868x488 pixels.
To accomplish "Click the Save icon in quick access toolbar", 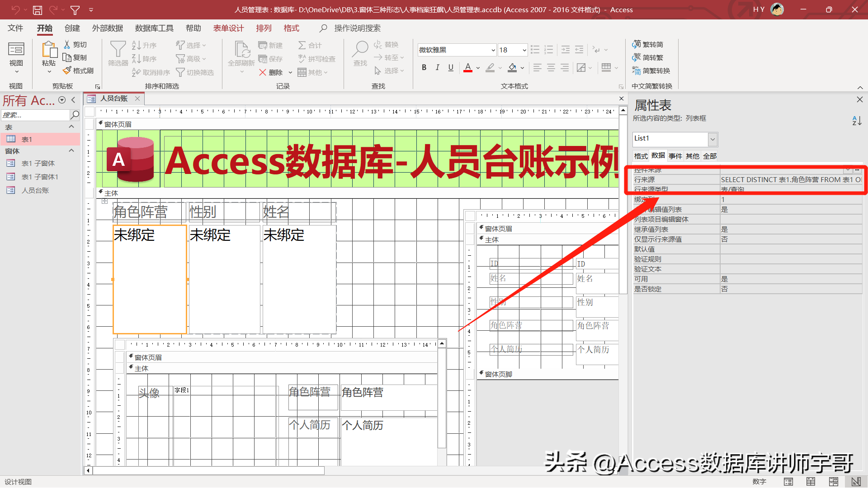I will click(38, 10).
